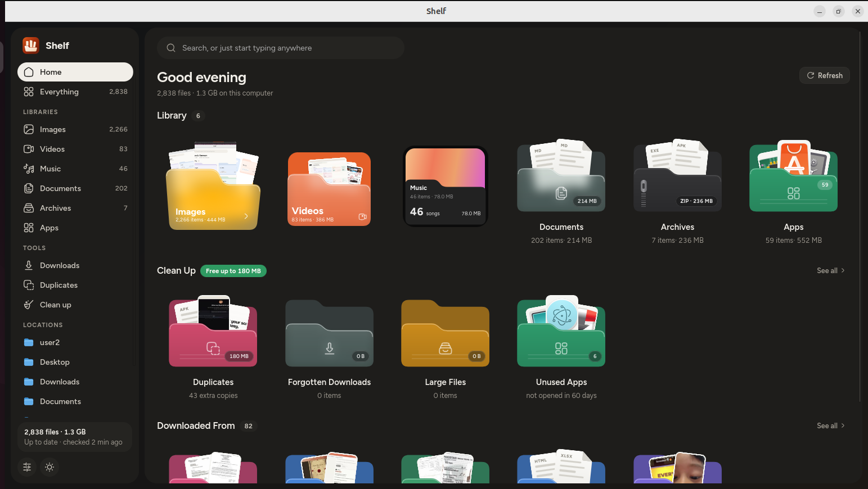Open settings sliders icon at sidebar bottom
The image size is (868, 489).
click(27, 467)
